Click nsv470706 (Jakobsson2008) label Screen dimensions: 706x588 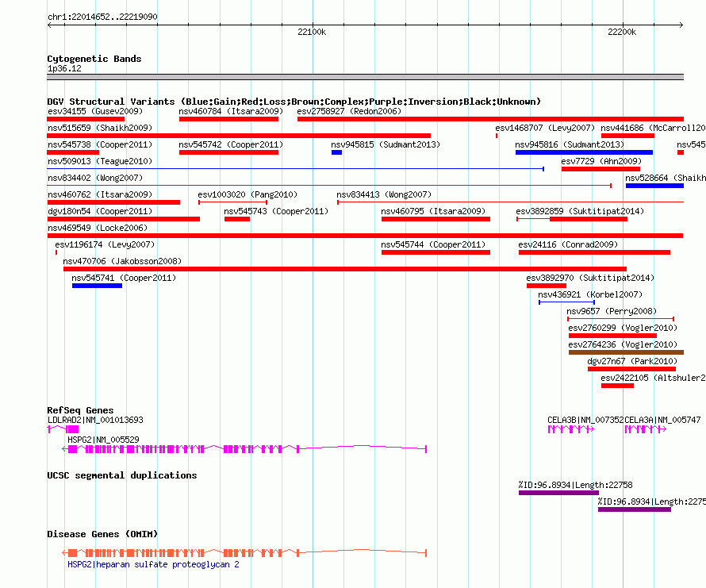122,261
